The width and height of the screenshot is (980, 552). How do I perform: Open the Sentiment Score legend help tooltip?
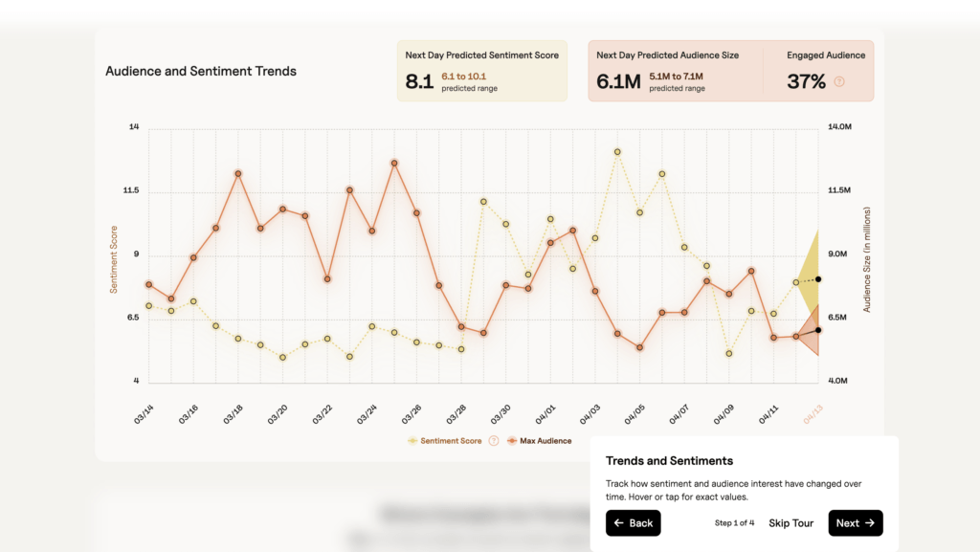tap(494, 441)
